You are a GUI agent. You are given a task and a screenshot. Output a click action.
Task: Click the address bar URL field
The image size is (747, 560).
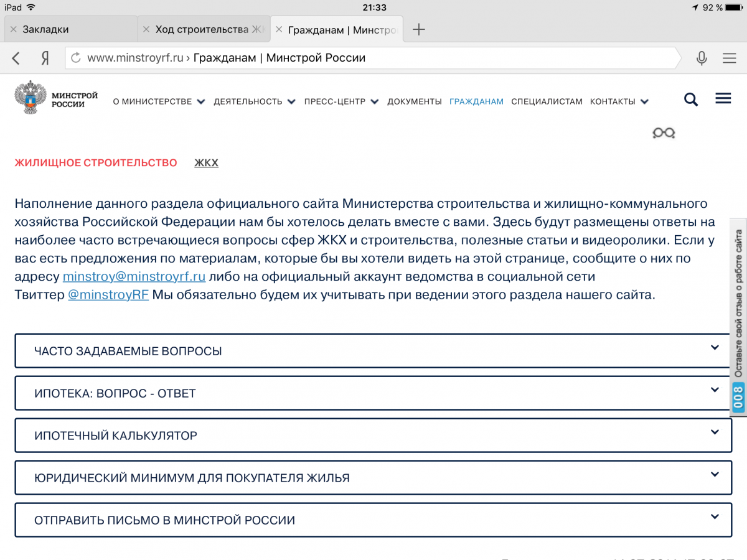point(372,58)
